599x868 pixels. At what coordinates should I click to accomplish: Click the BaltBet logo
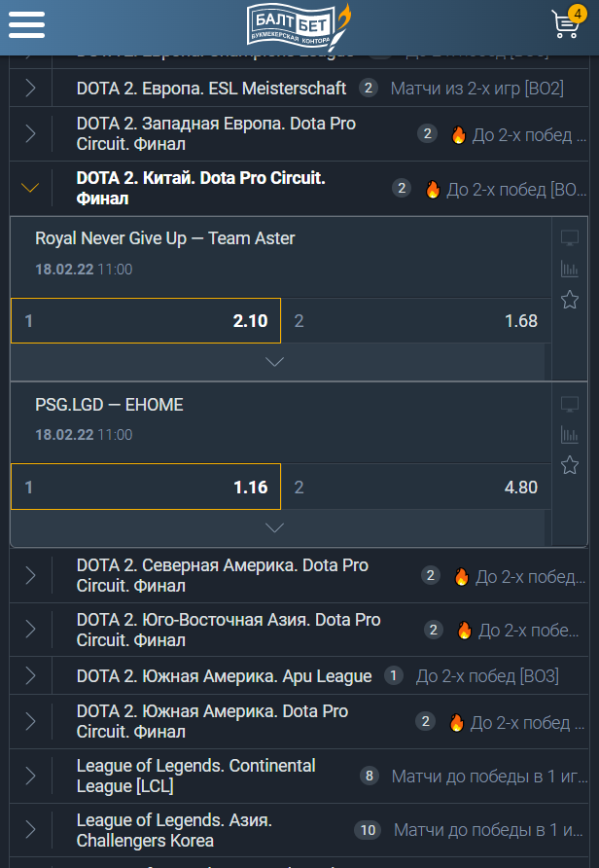pyautogui.click(x=298, y=23)
